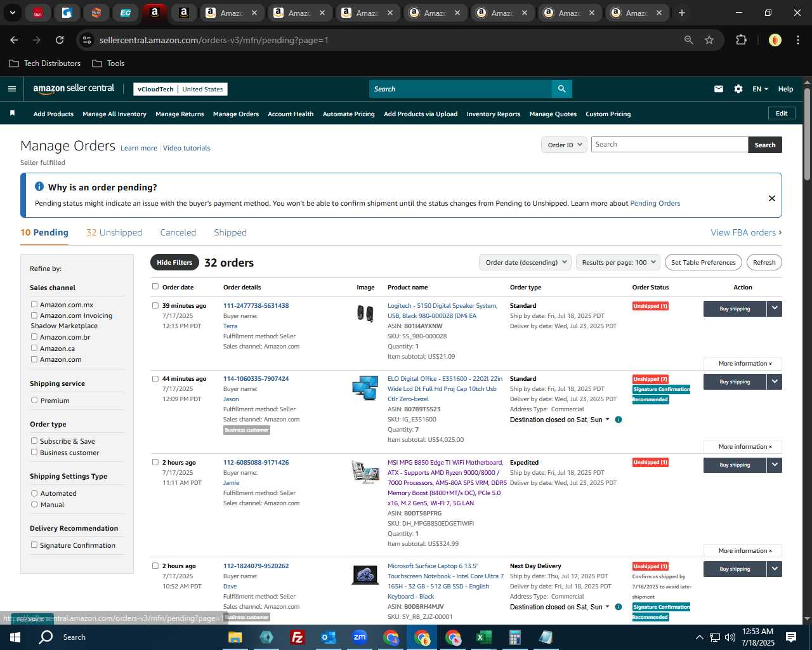Screen dimensions: 812x650
Task: Switch to the 32 Unshipped tab
Action: [x=114, y=232]
